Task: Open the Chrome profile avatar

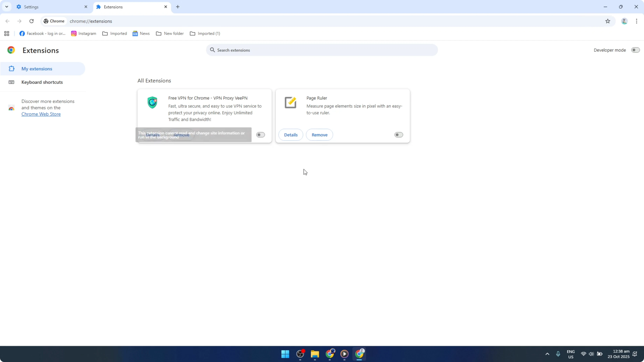Action: [x=624, y=21]
